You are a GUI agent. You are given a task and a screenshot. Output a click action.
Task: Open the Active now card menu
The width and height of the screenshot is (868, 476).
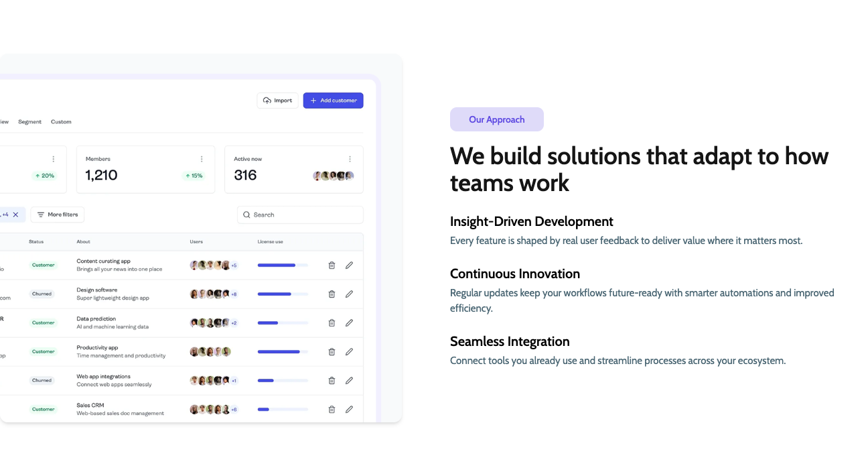[x=350, y=159]
